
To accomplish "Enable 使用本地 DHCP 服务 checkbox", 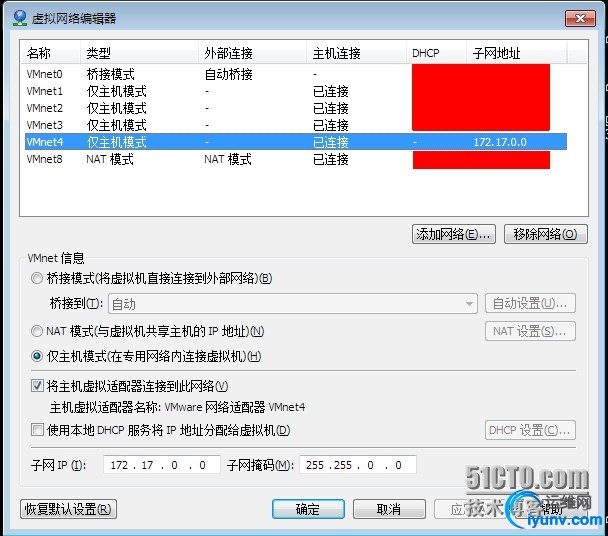I will click(x=37, y=430).
